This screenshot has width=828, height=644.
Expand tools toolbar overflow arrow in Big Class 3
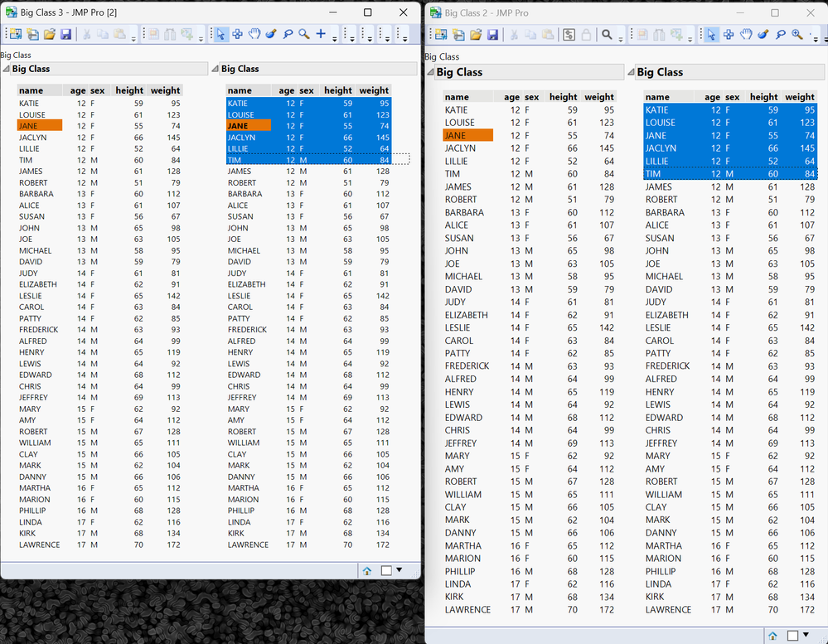click(335, 38)
